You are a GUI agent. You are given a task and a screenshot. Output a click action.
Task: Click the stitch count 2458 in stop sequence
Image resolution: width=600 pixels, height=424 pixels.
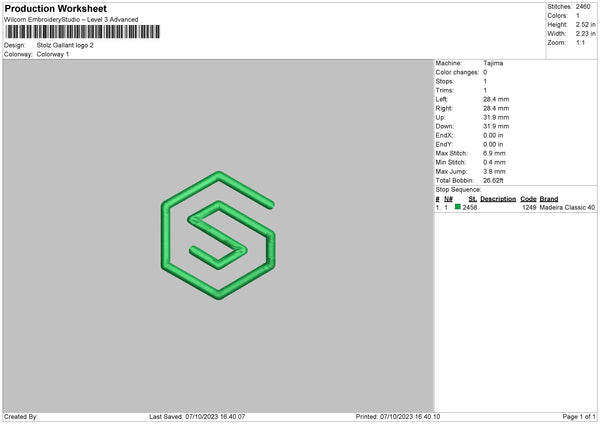(470, 207)
